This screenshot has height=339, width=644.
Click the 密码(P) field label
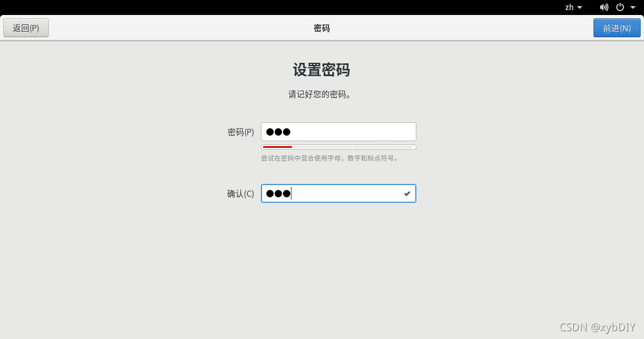240,132
